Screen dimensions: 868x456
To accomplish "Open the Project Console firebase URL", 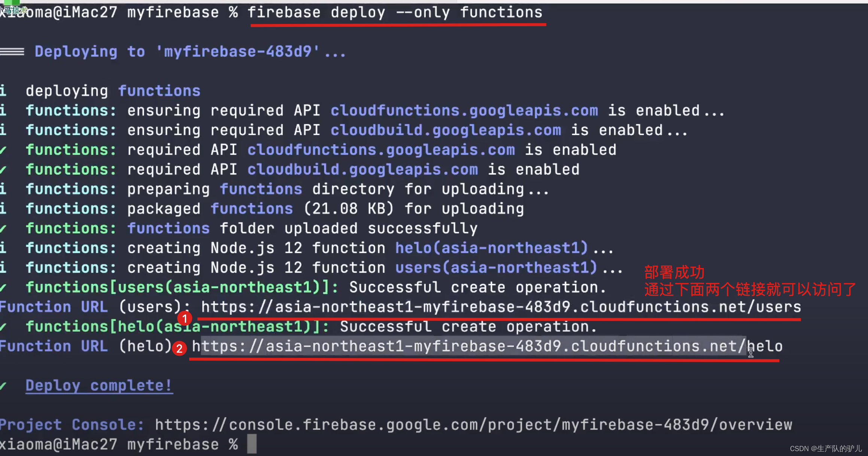I will click(x=472, y=425).
